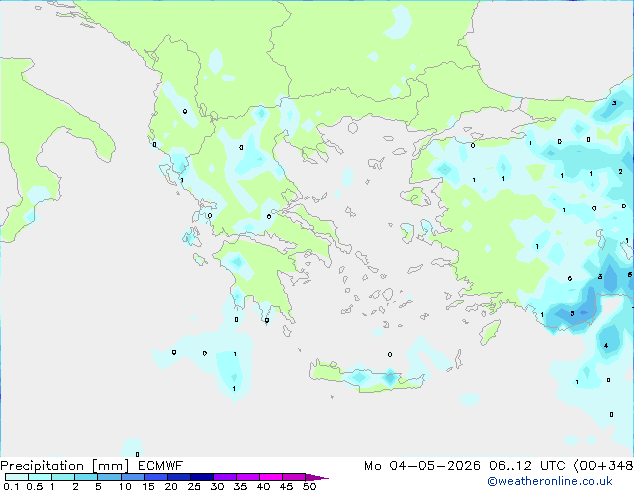
Task: Select the 35–40 mm violet legend swatch
Action: 247,477
